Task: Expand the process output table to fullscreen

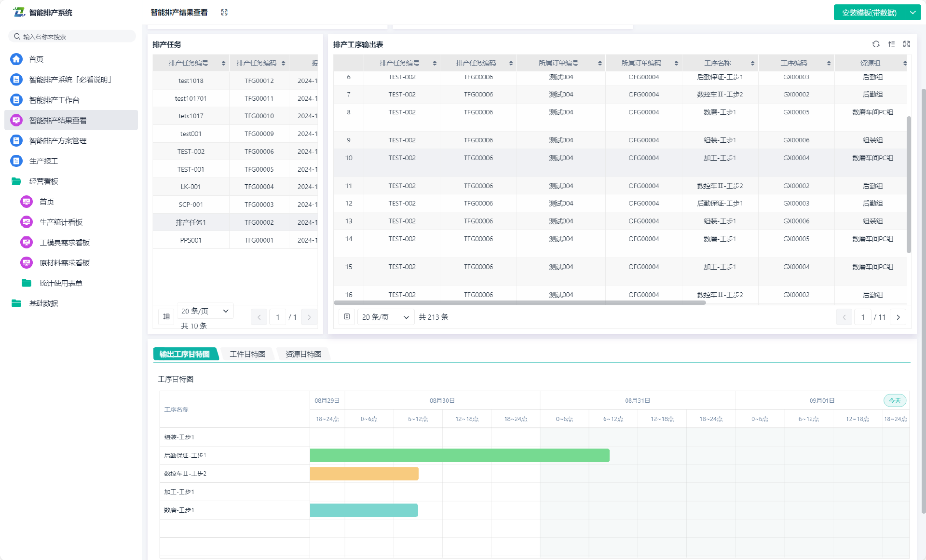Action: (x=907, y=44)
